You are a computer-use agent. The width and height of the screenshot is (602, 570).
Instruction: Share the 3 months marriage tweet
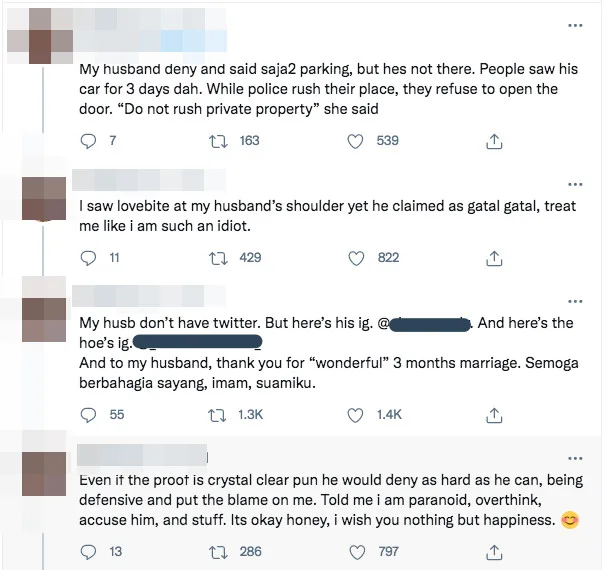[493, 414]
